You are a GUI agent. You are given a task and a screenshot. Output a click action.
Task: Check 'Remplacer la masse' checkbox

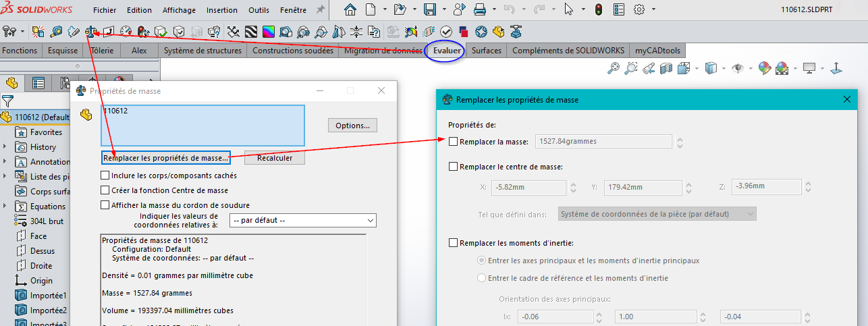coord(453,142)
